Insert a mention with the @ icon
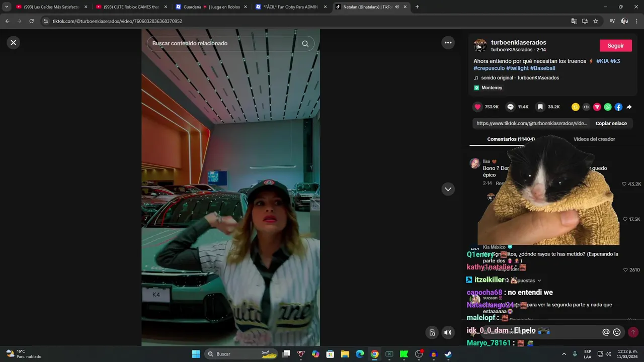 [606, 332]
